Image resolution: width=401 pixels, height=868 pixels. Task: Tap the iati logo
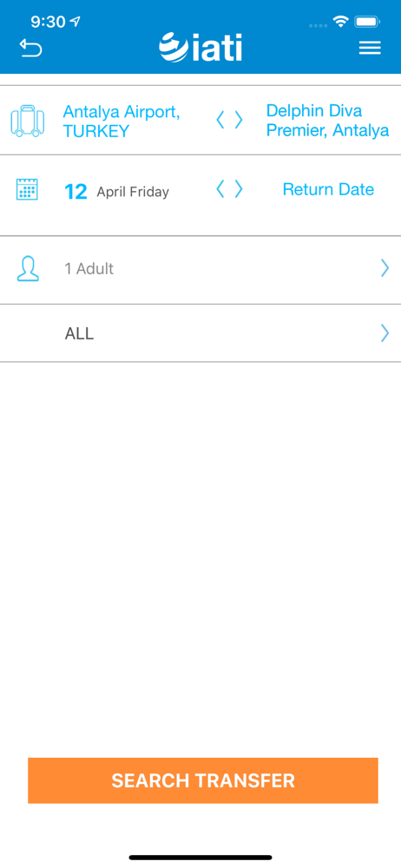click(x=200, y=48)
